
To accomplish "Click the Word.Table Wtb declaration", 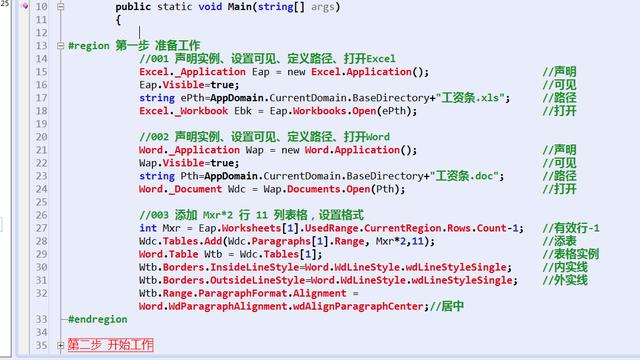I will tap(230, 254).
